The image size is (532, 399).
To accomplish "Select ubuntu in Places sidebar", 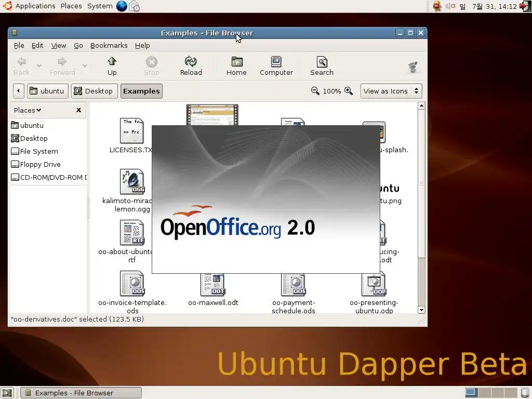I will [x=27, y=125].
